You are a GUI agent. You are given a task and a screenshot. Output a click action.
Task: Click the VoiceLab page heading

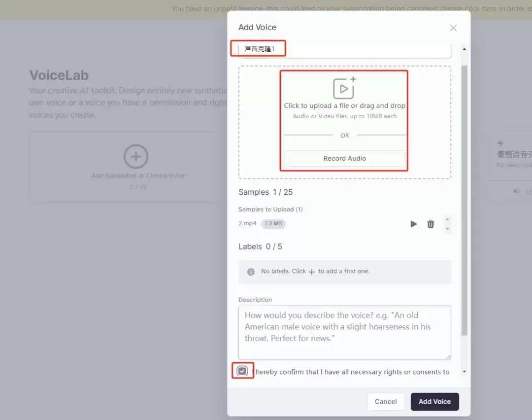(59, 75)
